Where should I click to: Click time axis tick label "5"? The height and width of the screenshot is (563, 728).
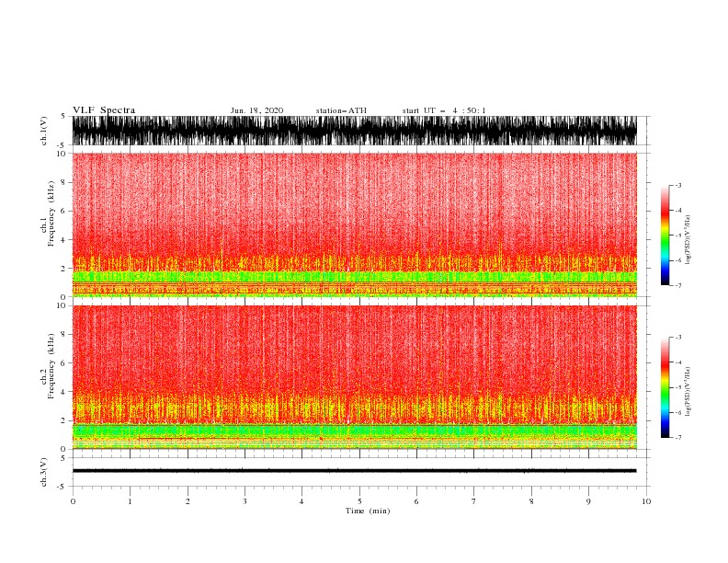coord(359,501)
